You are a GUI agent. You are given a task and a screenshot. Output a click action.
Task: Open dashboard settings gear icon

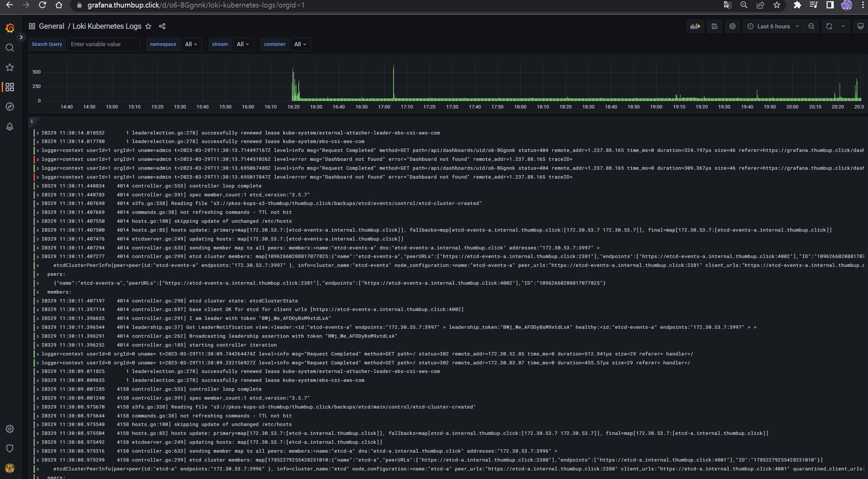pyautogui.click(x=732, y=26)
